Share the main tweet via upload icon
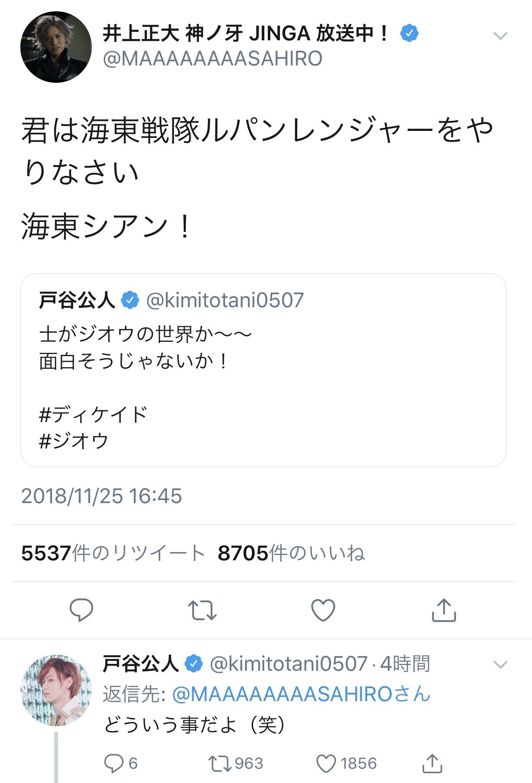 pyautogui.click(x=444, y=610)
